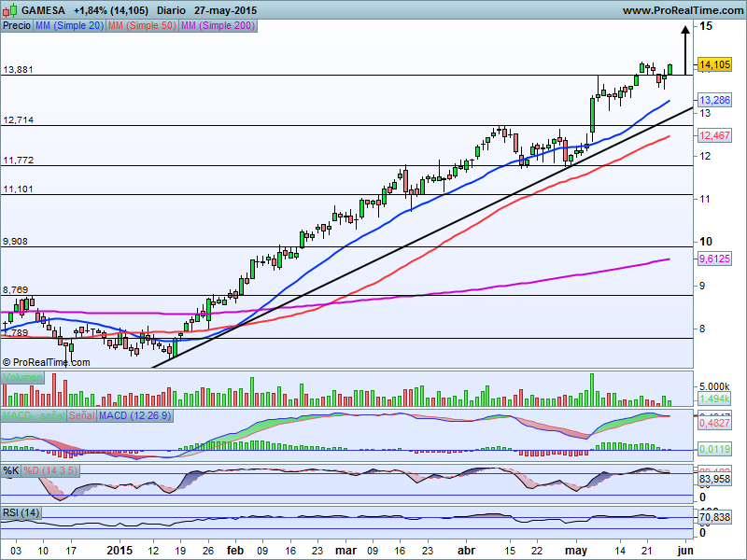Click the yellow 14,105 current price tag
Image resolution: width=747 pixels, height=560 pixels.
pos(714,64)
